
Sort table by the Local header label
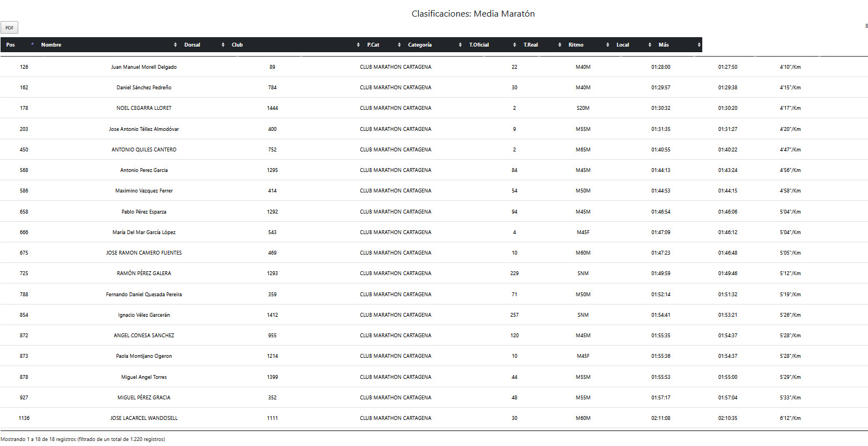click(622, 45)
